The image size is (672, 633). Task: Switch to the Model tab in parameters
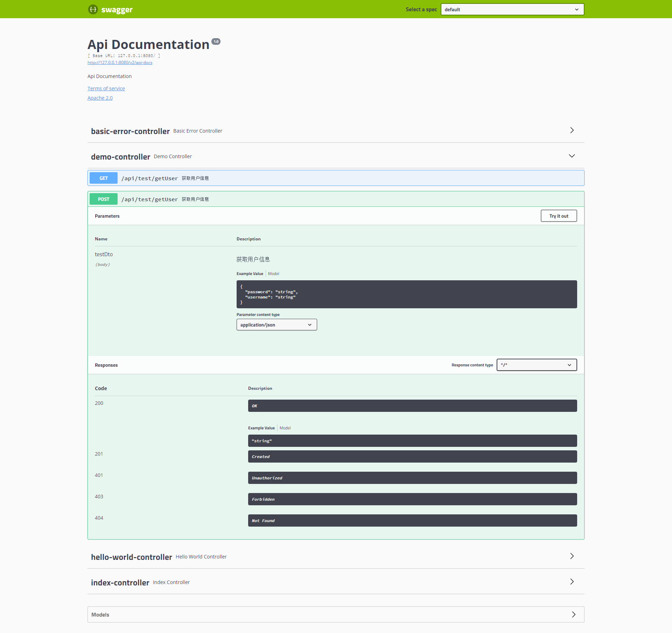tap(273, 273)
